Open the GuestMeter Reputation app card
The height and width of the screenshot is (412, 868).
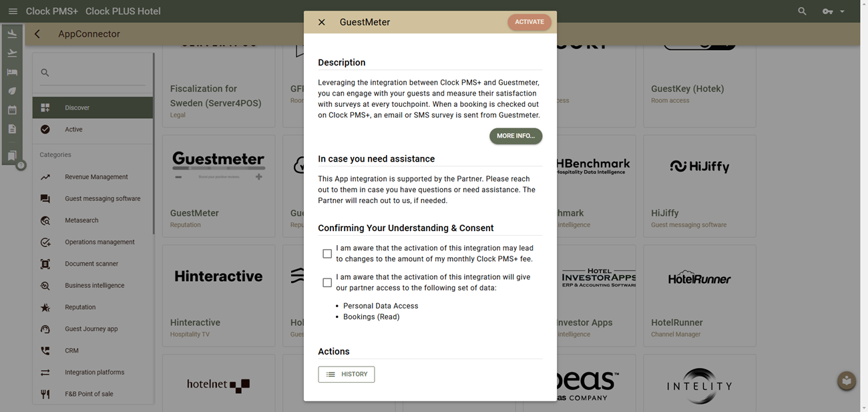(219, 186)
